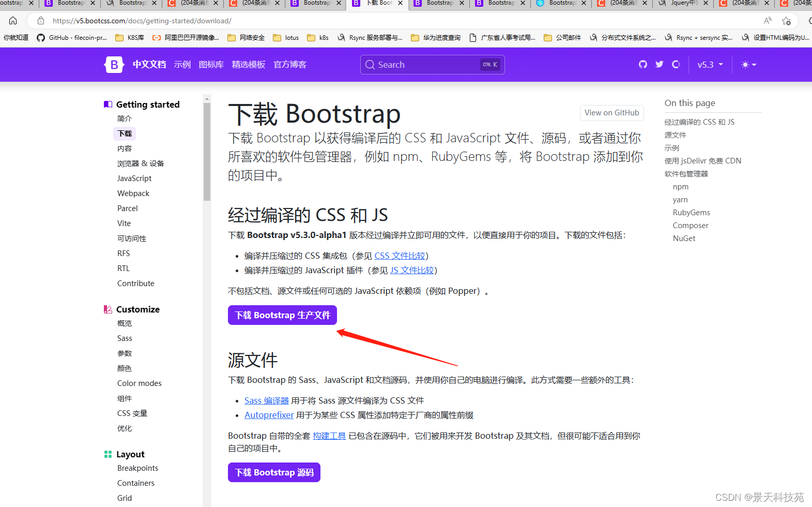This screenshot has width=812, height=507.
Task: Open 简介 in the sidebar
Action: (x=125, y=118)
